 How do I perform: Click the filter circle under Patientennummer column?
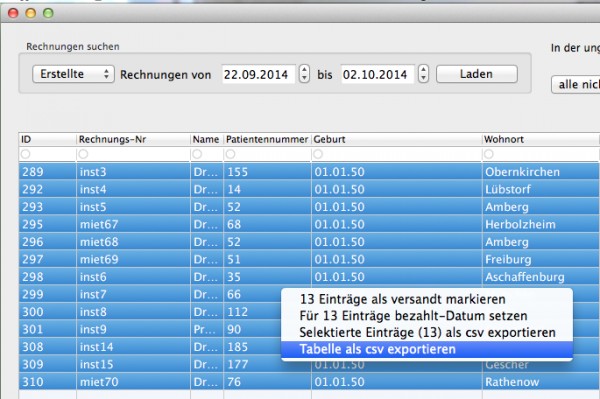coord(231,154)
